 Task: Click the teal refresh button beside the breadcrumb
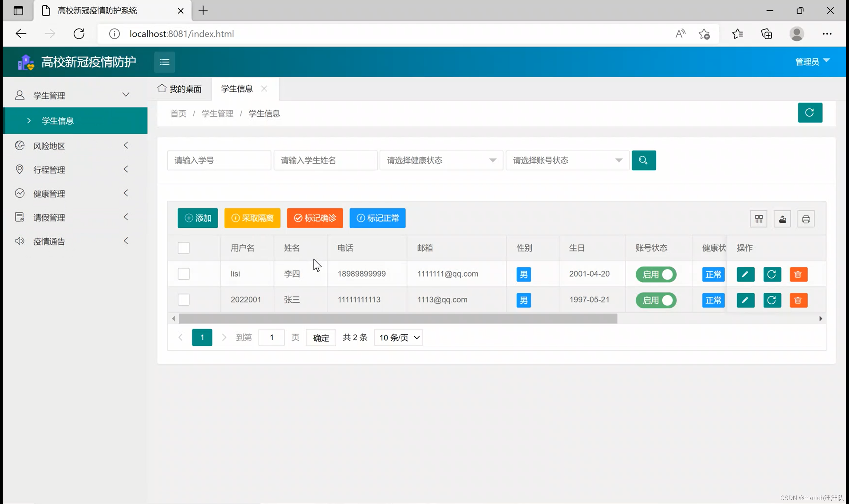tap(810, 113)
